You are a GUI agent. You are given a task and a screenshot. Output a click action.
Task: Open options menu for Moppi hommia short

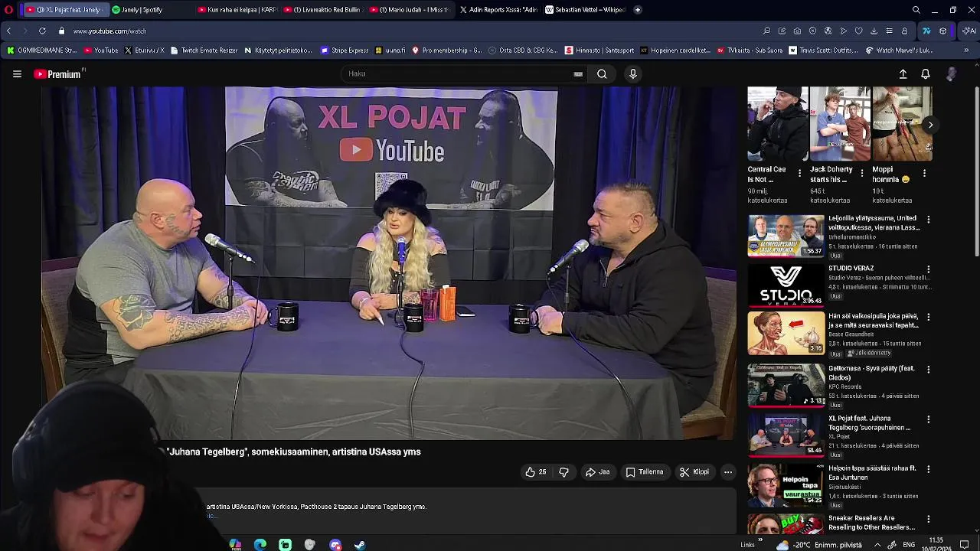[924, 173]
